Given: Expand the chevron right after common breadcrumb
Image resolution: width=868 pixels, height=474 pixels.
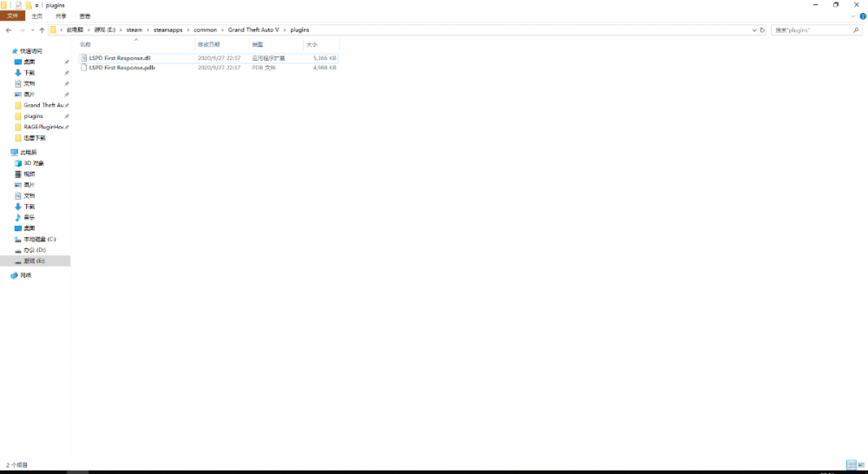Looking at the screenshot, I should tap(222, 30).
